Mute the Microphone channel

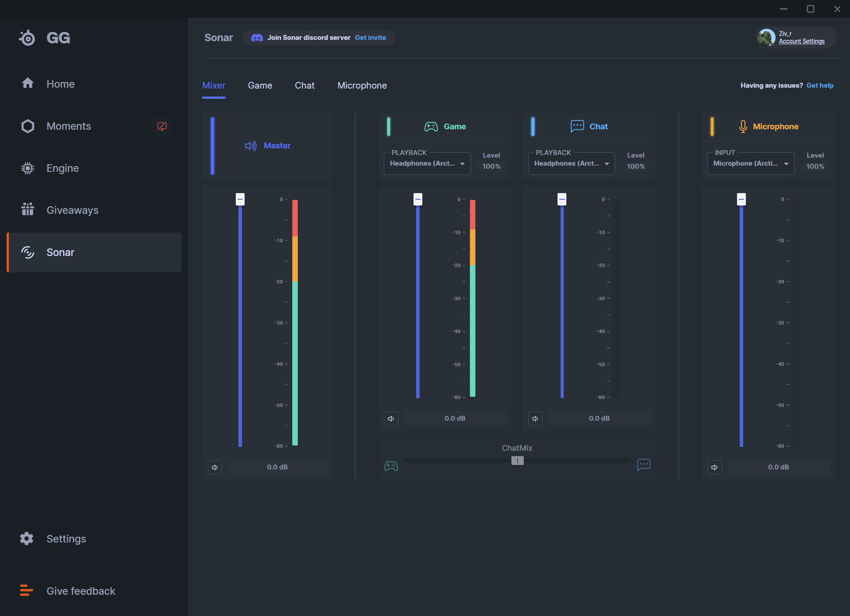pyautogui.click(x=714, y=467)
